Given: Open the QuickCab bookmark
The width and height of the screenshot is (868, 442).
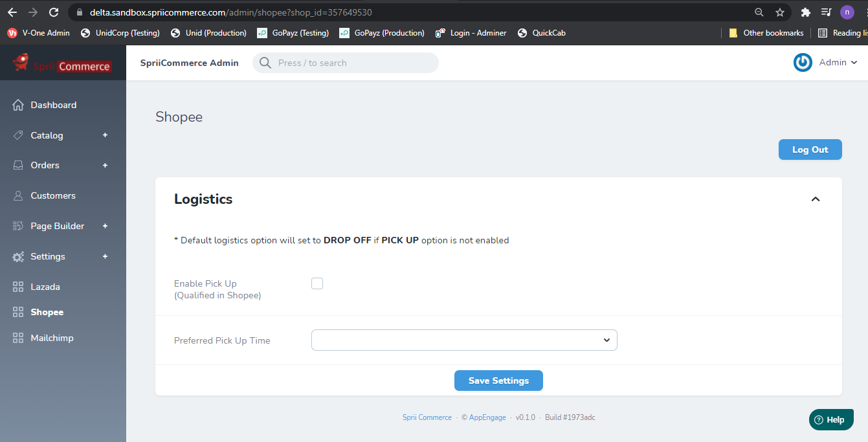Looking at the screenshot, I should [542, 33].
